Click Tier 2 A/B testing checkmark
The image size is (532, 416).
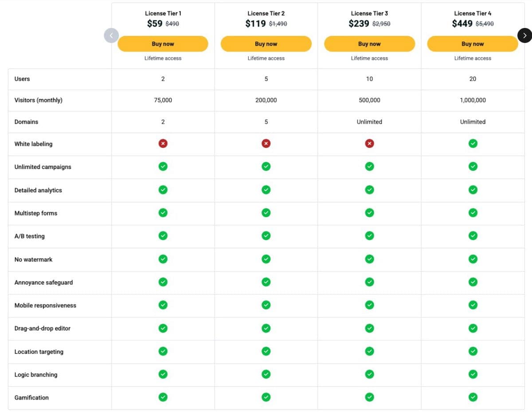pos(266,235)
